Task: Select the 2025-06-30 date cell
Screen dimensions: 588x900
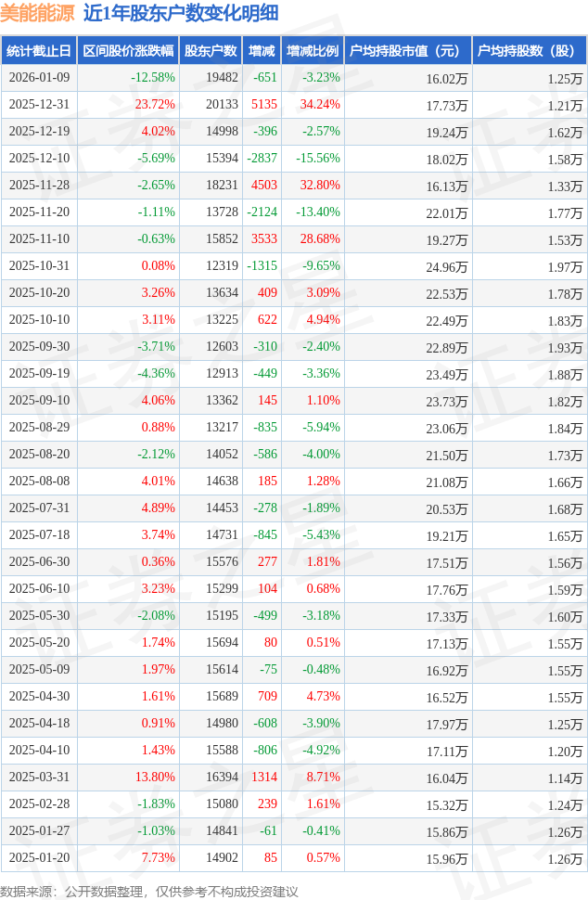Action: (38, 562)
